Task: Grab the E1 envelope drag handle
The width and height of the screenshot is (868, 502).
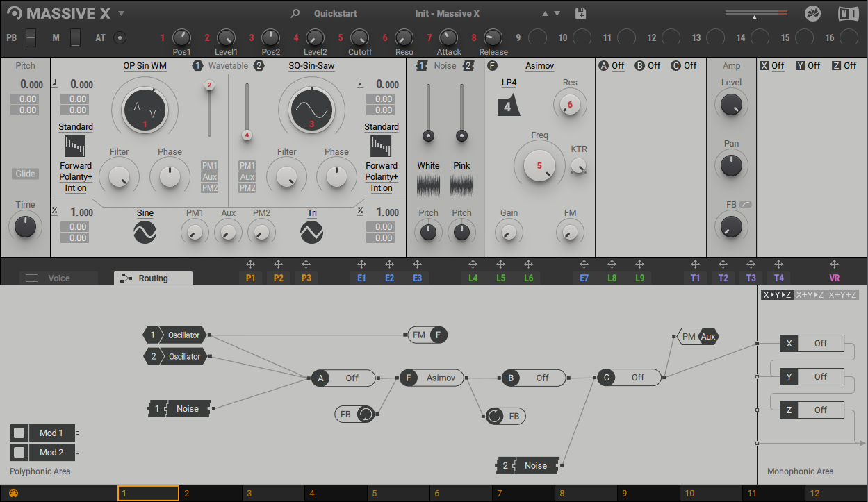Action: 361,265
